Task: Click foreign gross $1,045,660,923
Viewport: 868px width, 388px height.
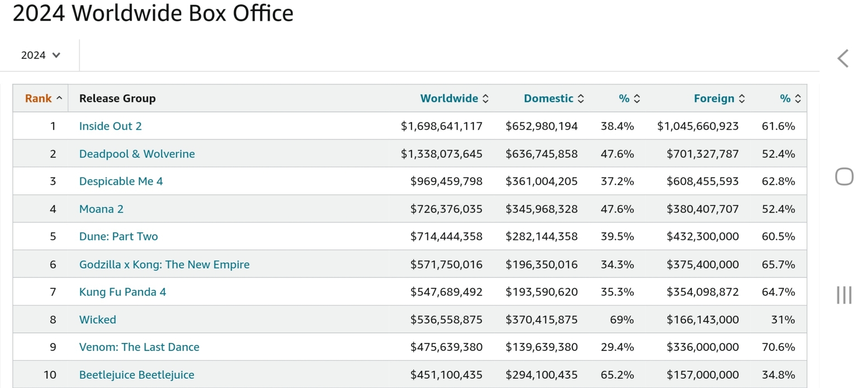Action: click(x=698, y=126)
